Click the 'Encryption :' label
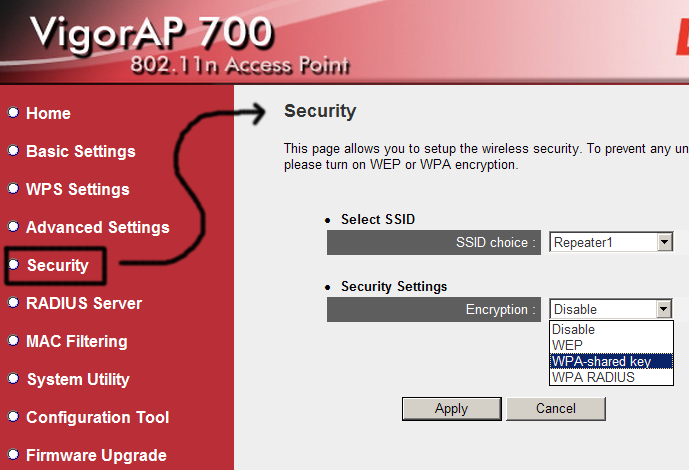689x470 pixels. pos(501,310)
